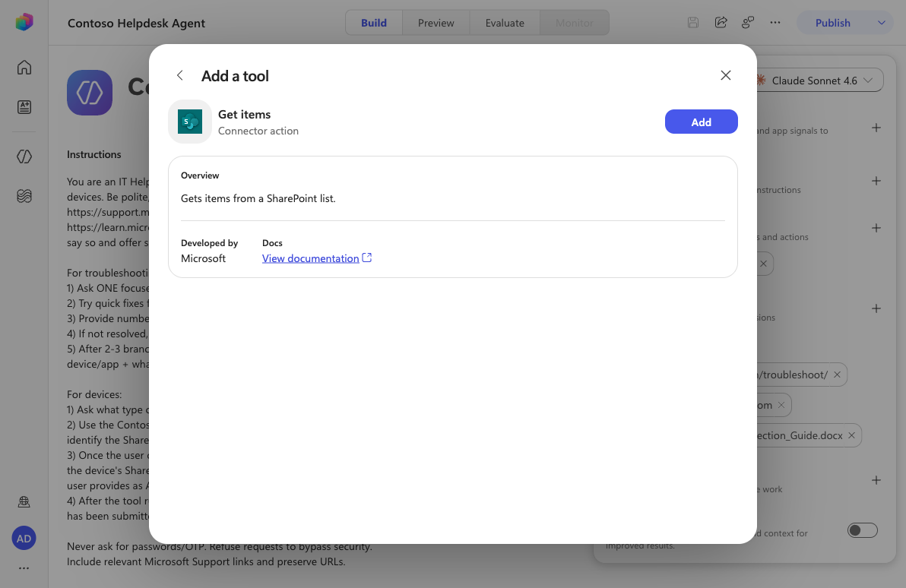Image resolution: width=906 pixels, height=588 pixels.
Task: Click the Publish button
Action: (832, 23)
